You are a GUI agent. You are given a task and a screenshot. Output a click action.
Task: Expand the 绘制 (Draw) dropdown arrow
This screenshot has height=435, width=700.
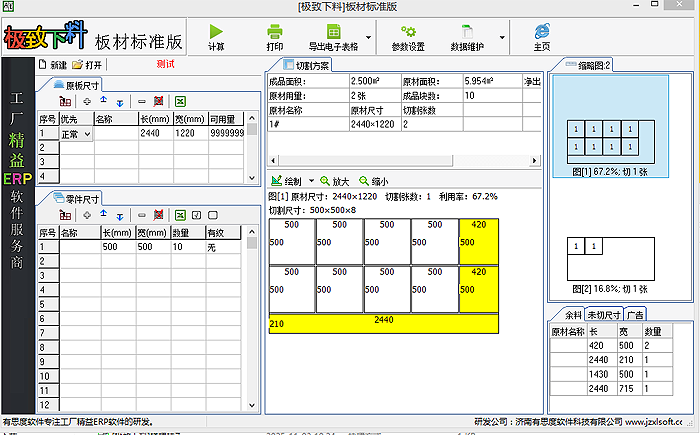point(311,181)
